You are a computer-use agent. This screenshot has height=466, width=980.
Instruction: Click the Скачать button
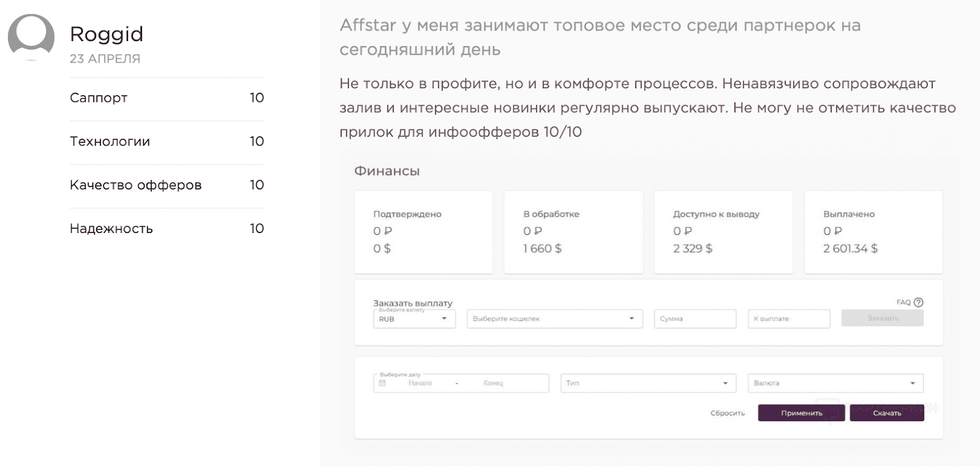point(887,413)
